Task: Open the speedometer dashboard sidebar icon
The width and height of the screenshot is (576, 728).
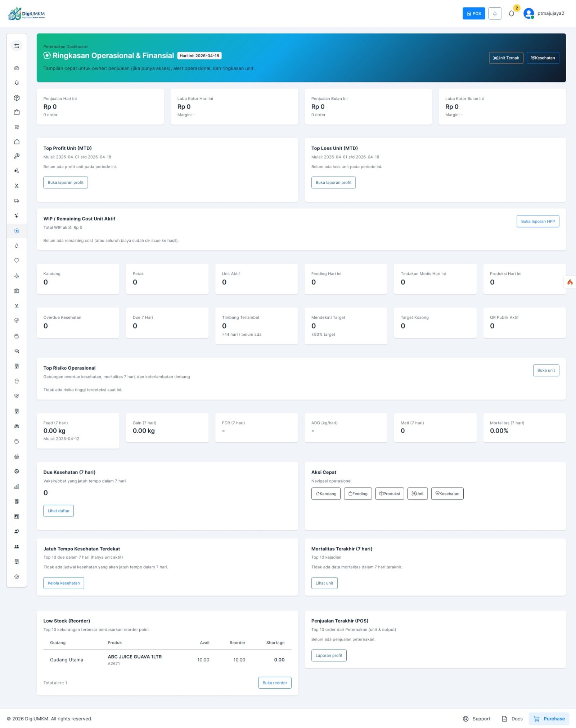Action: point(17,68)
